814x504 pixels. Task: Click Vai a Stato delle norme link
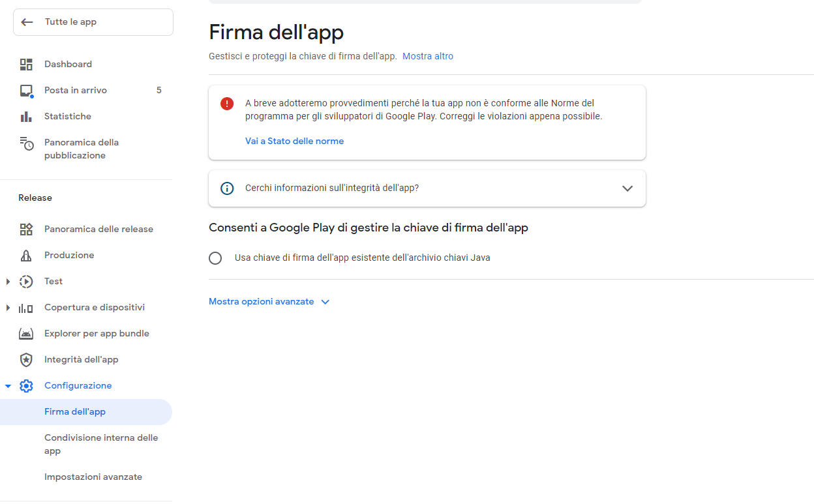click(x=294, y=141)
